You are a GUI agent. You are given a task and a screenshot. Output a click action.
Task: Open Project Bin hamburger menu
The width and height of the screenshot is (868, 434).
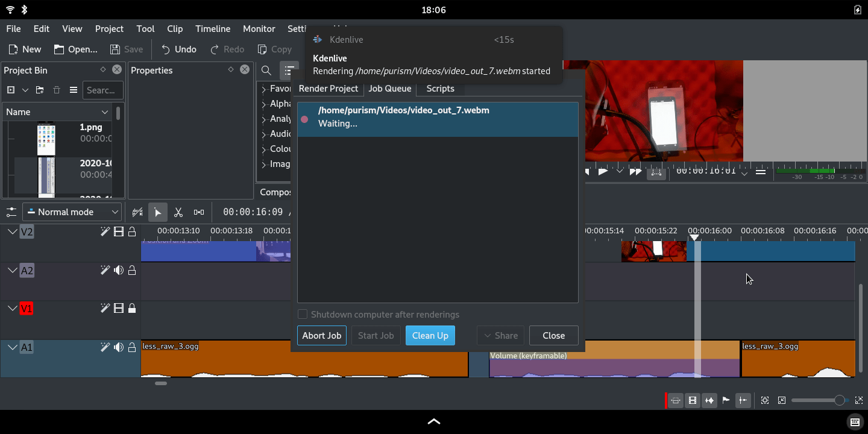(74, 90)
